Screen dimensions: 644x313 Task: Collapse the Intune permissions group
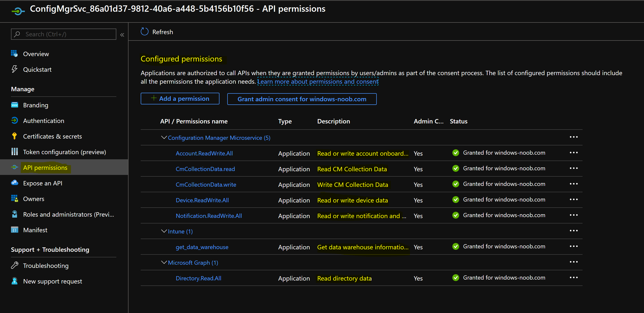(x=164, y=231)
